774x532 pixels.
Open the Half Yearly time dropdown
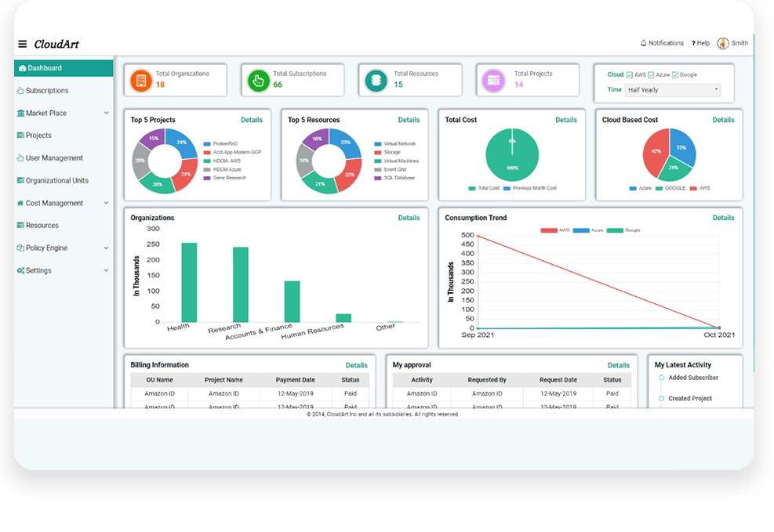[x=672, y=90]
